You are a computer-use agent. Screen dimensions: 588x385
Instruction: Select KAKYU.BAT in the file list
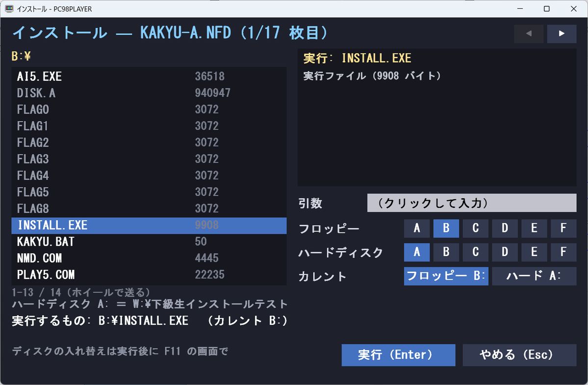(x=149, y=241)
